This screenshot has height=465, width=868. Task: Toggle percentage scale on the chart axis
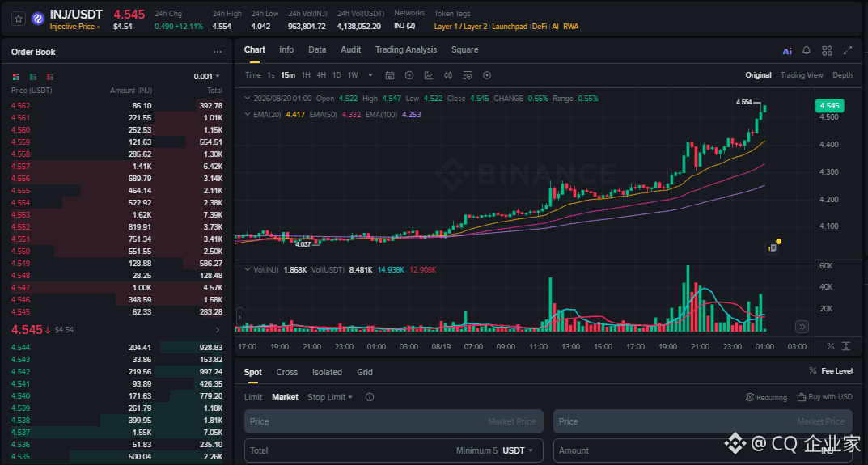(830, 346)
